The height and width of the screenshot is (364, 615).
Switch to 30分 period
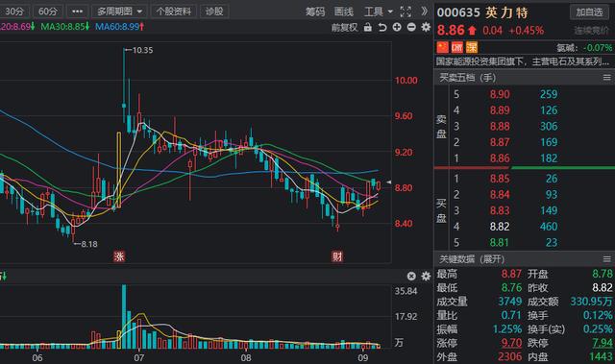click(14, 12)
